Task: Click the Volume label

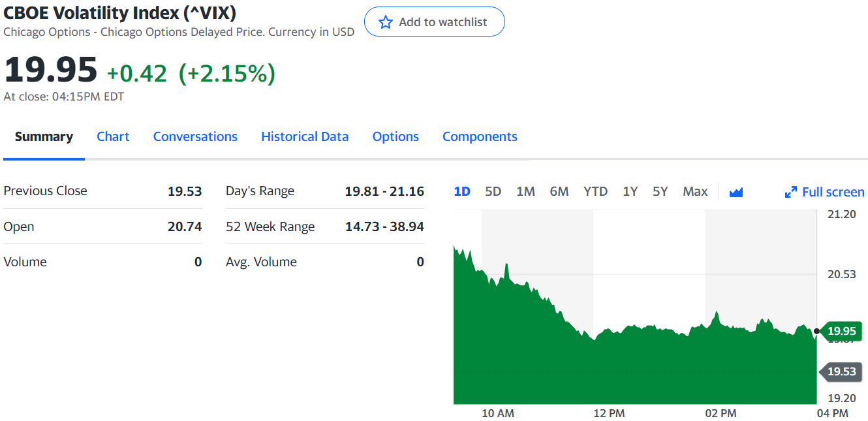Action: tap(25, 262)
